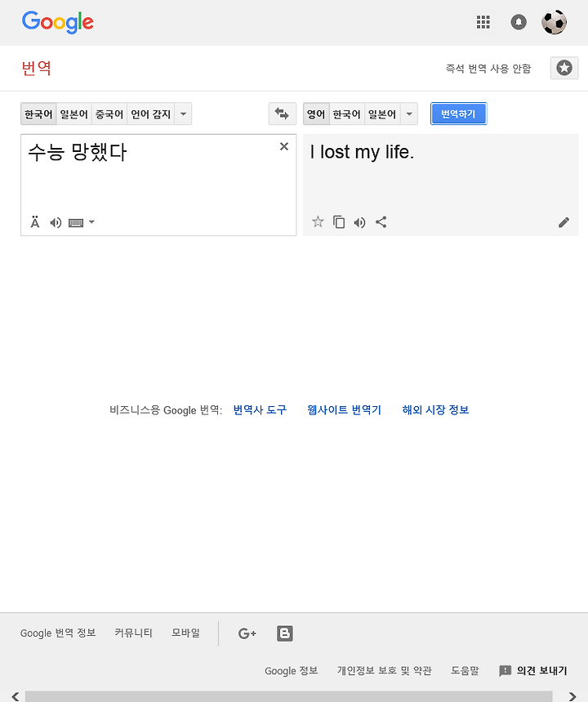
Task: Open 도움말 help link
Action: (465, 671)
